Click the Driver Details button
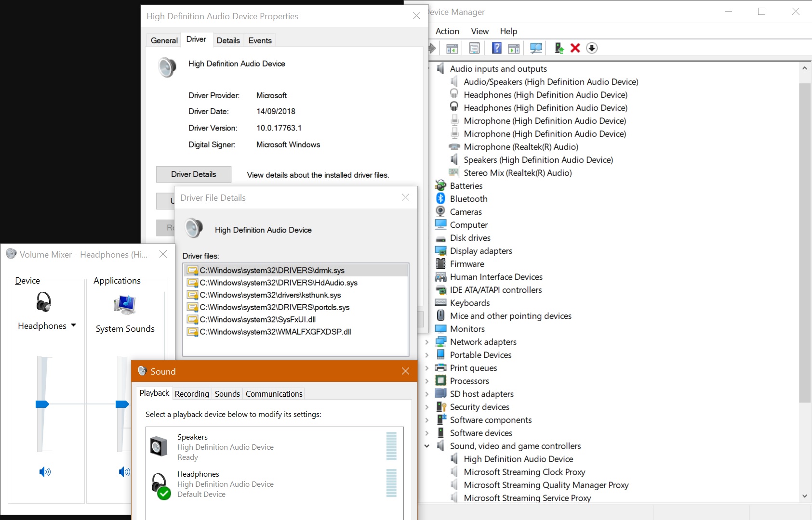The image size is (812, 520). (x=194, y=174)
